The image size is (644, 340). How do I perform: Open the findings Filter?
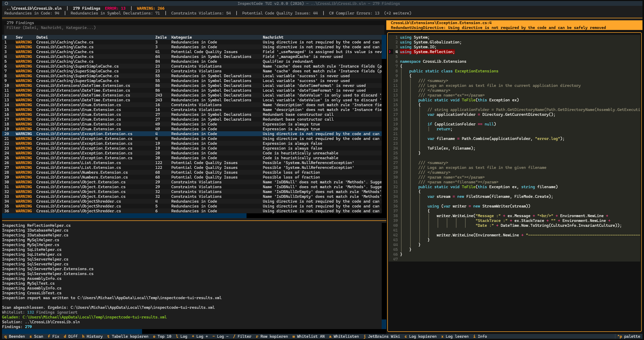point(244,336)
